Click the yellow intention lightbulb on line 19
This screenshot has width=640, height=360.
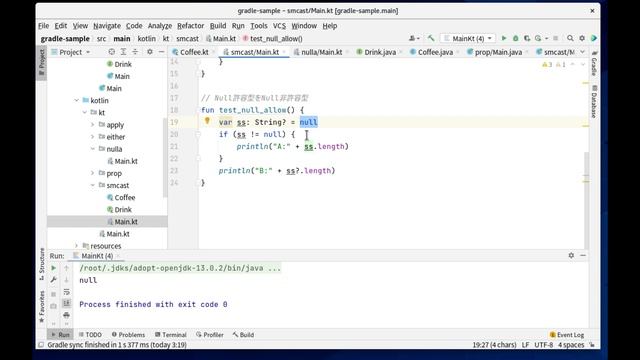coord(207,121)
